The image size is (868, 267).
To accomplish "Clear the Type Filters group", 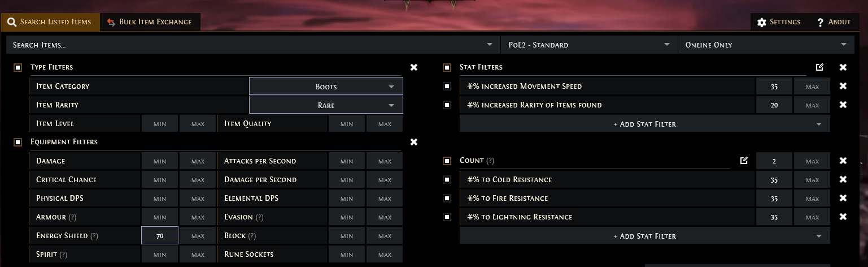I will [x=414, y=67].
